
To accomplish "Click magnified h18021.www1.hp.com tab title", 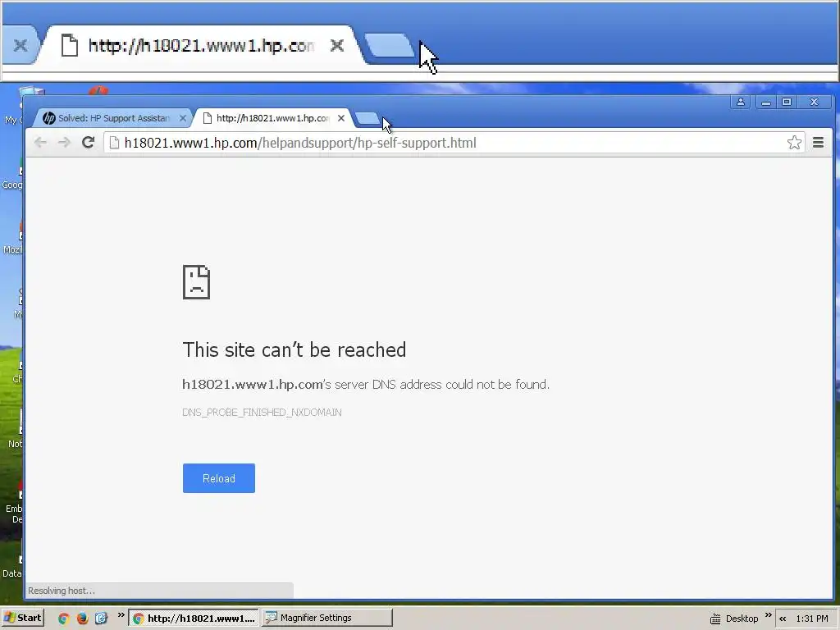I will 201,46.
